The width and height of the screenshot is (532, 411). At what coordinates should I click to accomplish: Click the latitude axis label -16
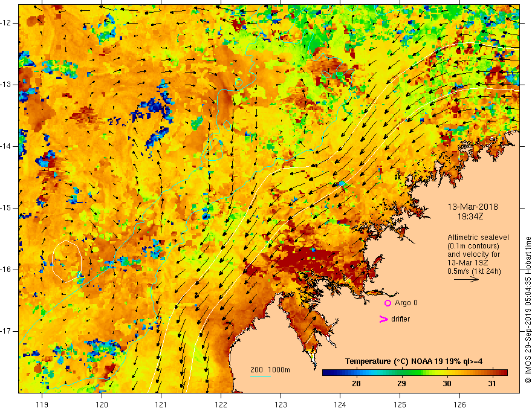[7, 270]
